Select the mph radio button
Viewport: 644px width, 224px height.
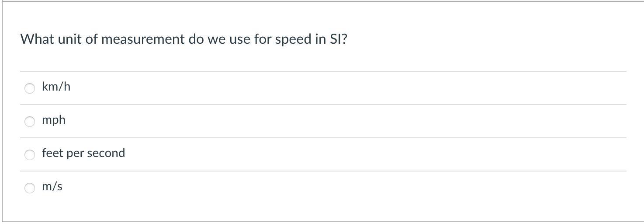pos(30,122)
